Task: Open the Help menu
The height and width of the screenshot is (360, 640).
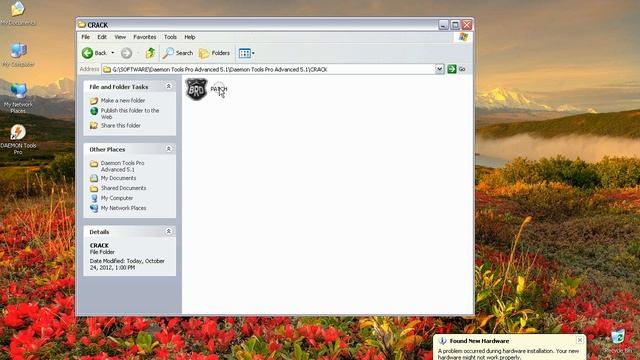Action: click(190, 37)
